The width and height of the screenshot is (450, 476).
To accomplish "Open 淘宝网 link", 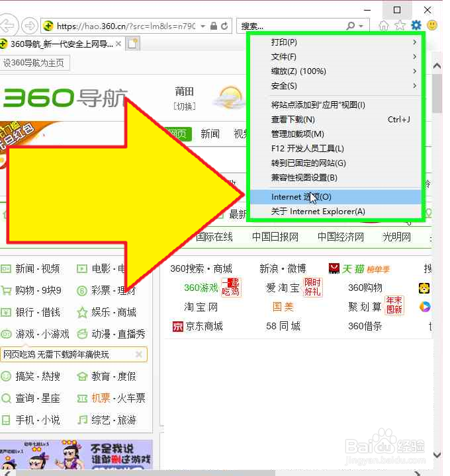I will 201,307.
